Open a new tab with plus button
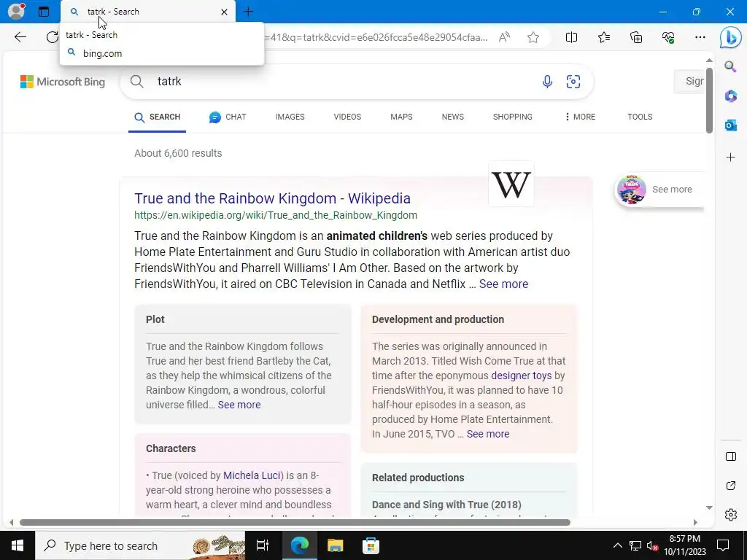 click(x=248, y=12)
